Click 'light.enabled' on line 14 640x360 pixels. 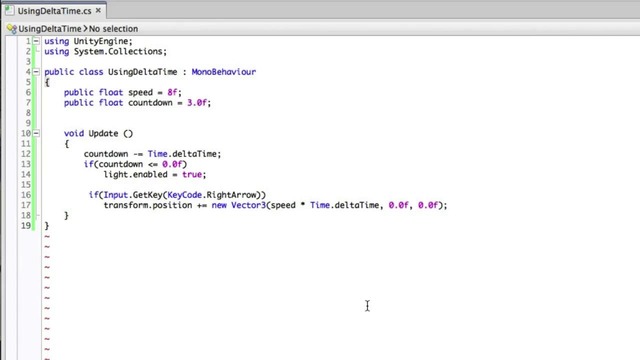(x=136, y=174)
